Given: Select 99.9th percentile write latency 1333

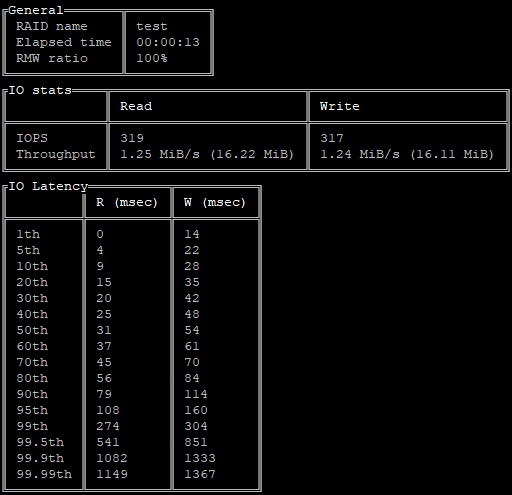Looking at the screenshot, I should click(200, 458).
